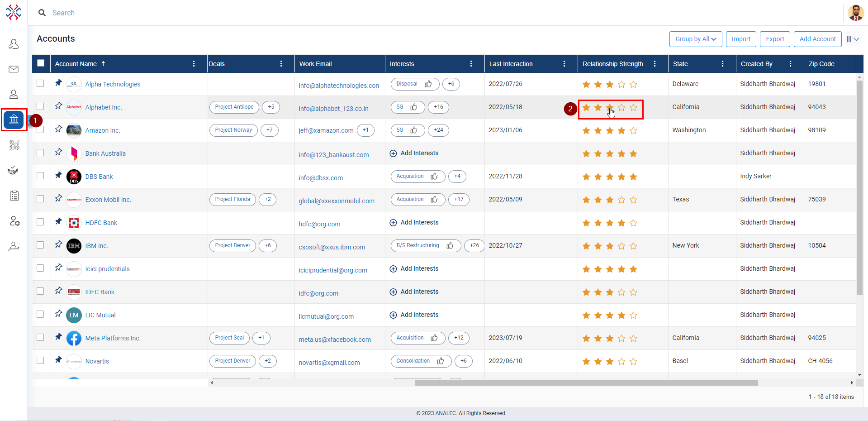Expand +7 more deals for Amazon Inc.
868x421 pixels.
pos(270,130)
